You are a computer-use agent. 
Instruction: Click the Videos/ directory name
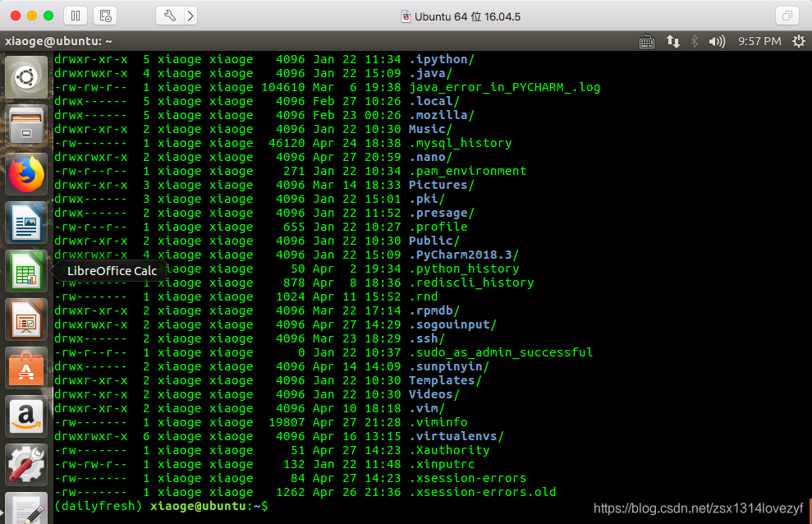click(x=434, y=395)
